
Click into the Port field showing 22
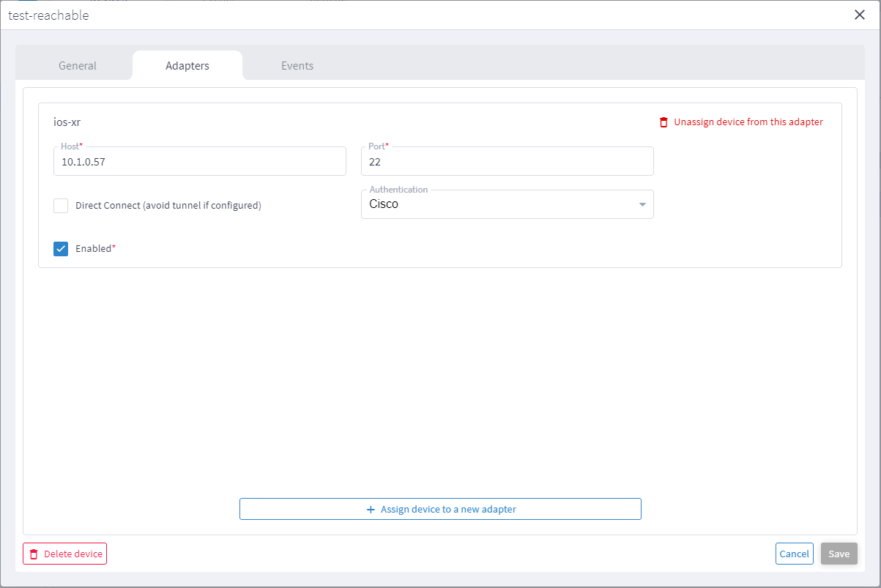[x=507, y=162]
